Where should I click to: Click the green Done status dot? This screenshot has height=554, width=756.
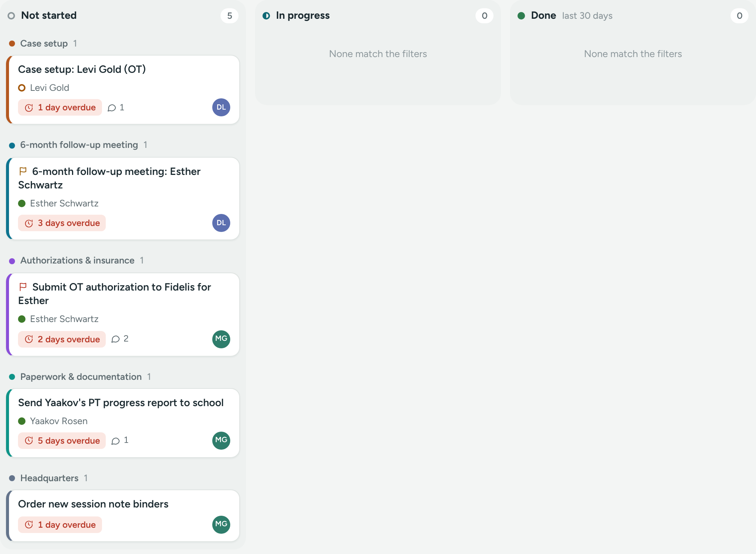521,16
